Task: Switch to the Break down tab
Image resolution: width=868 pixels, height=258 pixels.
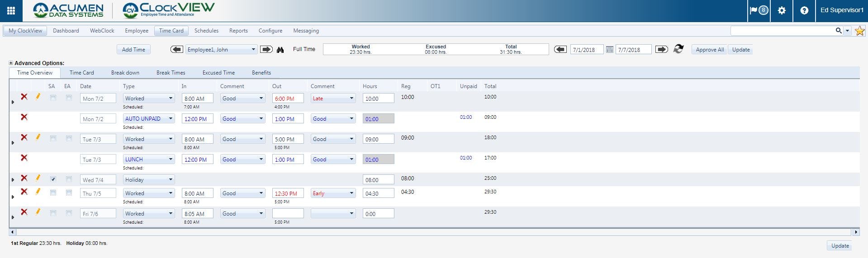Action: click(x=125, y=72)
